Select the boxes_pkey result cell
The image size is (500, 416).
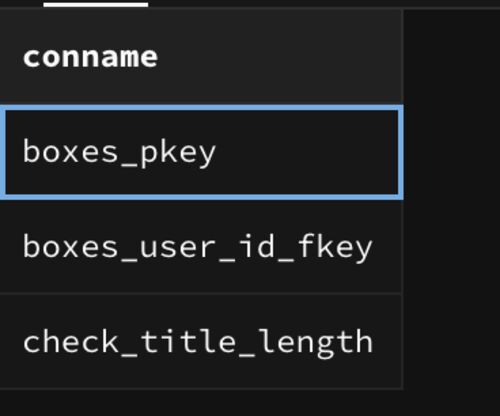coord(201,152)
